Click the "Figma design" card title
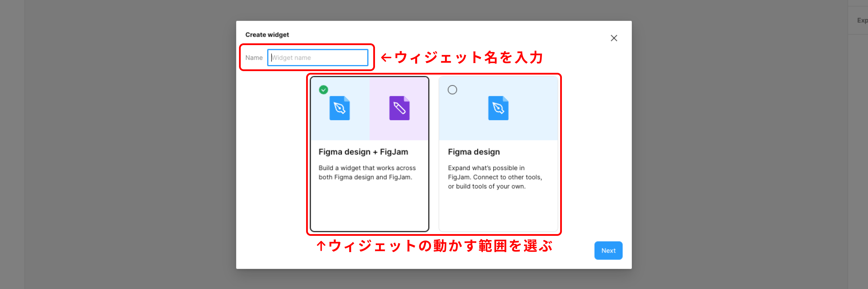Screen dimensions: 868x289 tap(474, 152)
